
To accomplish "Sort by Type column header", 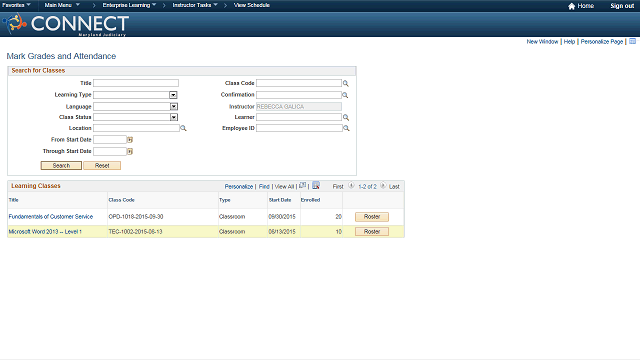I will (x=224, y=200).
